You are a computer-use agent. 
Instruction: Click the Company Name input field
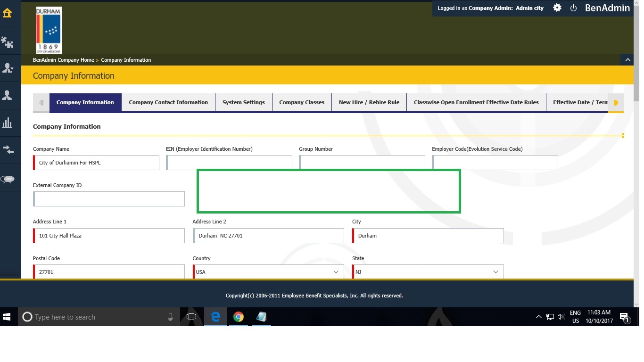point(97,163)
